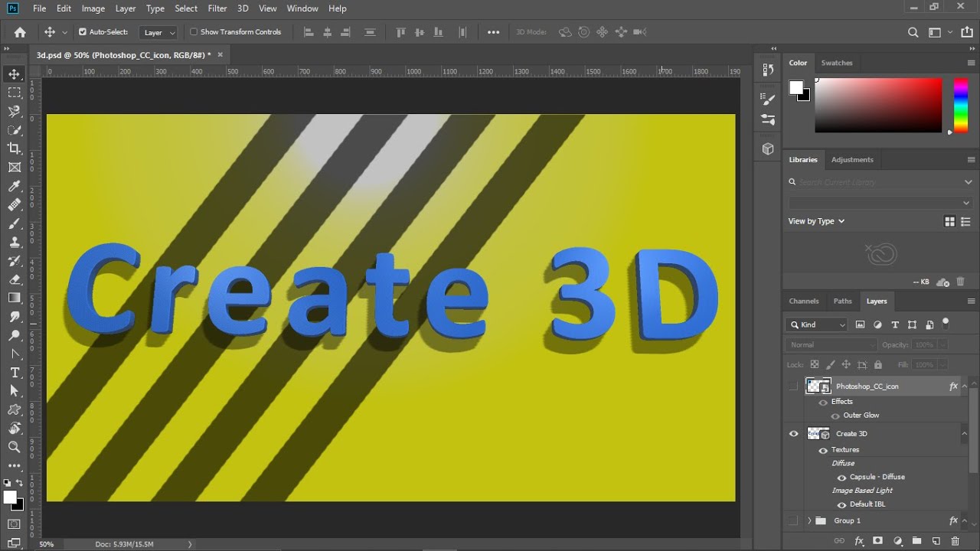
Task: Select the Horizontal Type tool
Action: coord(14,373)
